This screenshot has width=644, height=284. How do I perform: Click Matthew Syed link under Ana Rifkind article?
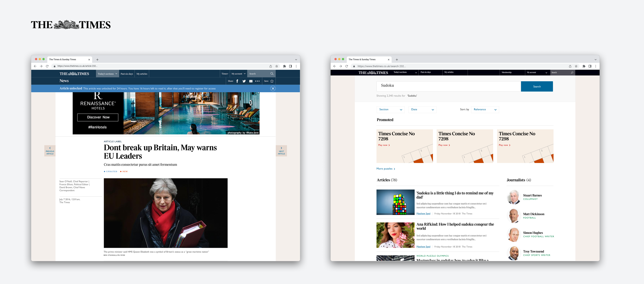[423, 247]
